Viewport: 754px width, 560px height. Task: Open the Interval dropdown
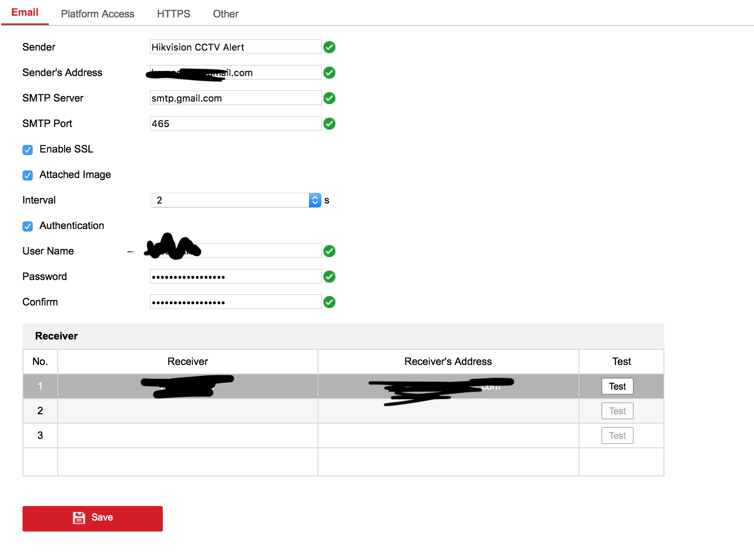click(235, 200)
